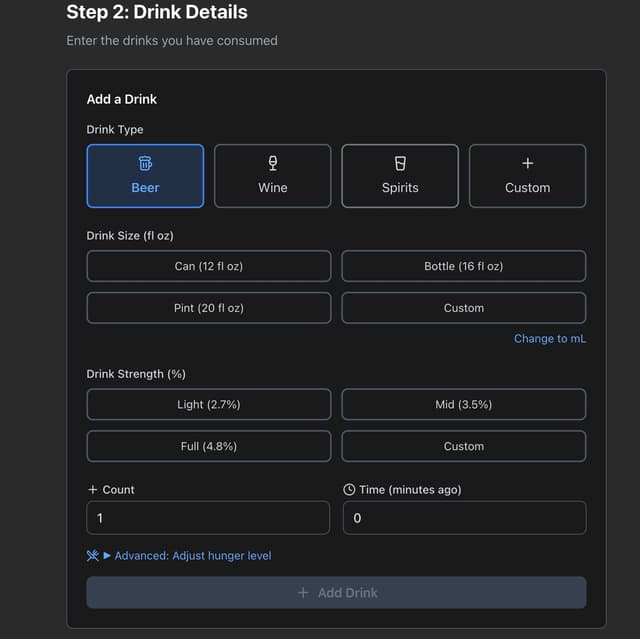Screen dimensions: 640x639
Task: Click the crossed utensils hunger icon
Action: tap(93, 556)
